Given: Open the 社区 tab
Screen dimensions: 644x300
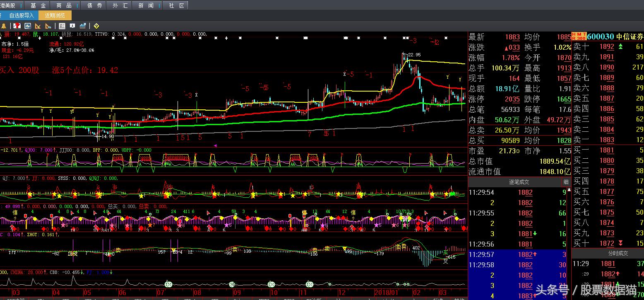Looking at the screenshot, I should [x=176, y=5].
